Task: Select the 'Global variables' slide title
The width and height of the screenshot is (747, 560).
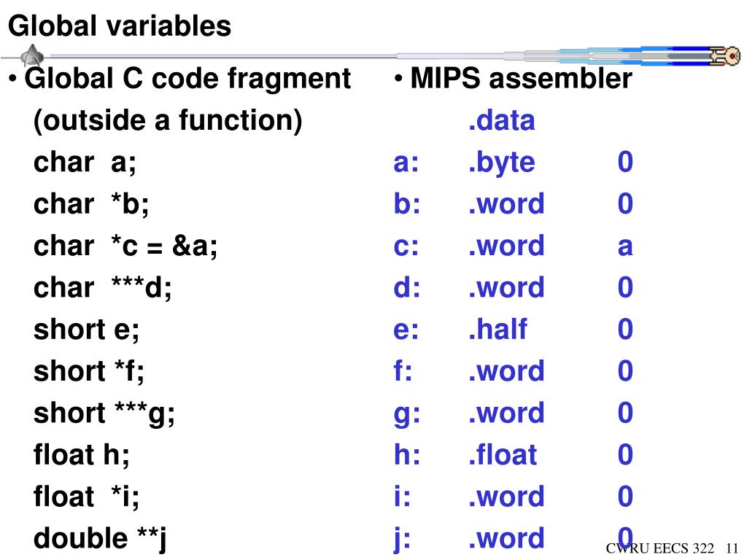Action: tap(120, 26)
